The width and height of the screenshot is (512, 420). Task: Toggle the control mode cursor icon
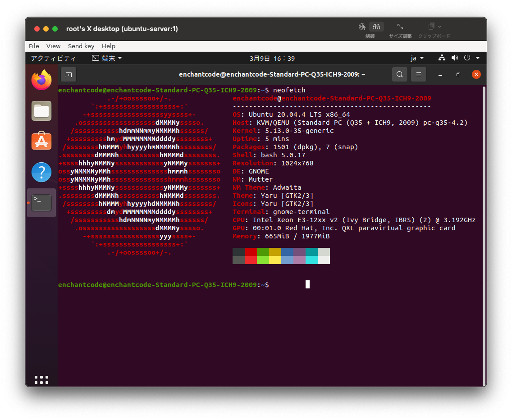[362, 27]
